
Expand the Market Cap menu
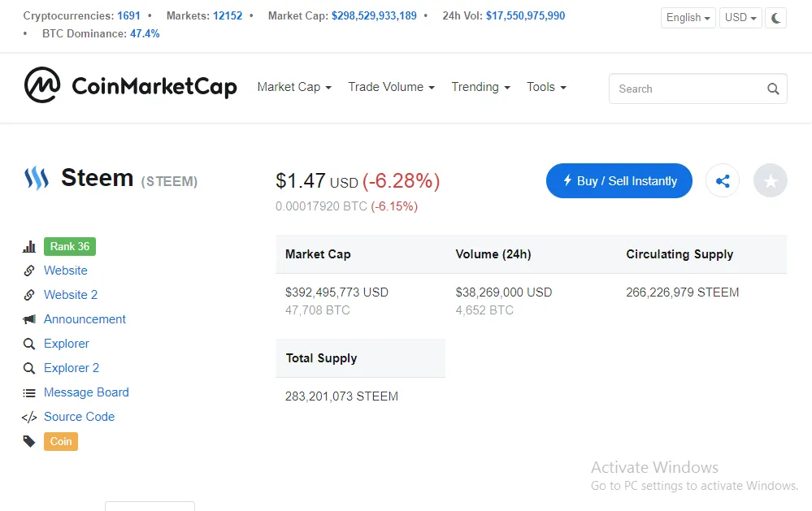tap(294, 87)
